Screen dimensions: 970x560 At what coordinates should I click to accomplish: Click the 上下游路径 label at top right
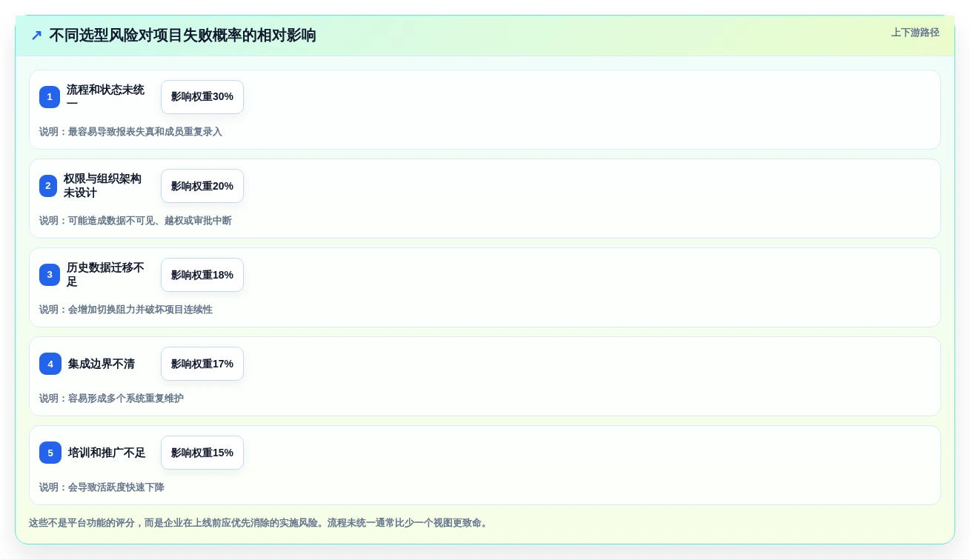[x=915, y=33]
